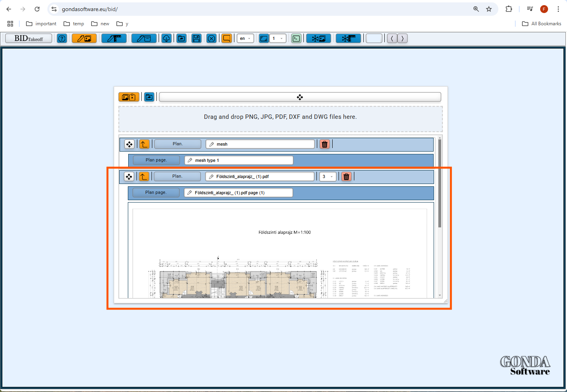Click the orange up-arrow icon in mesh row

144,144
